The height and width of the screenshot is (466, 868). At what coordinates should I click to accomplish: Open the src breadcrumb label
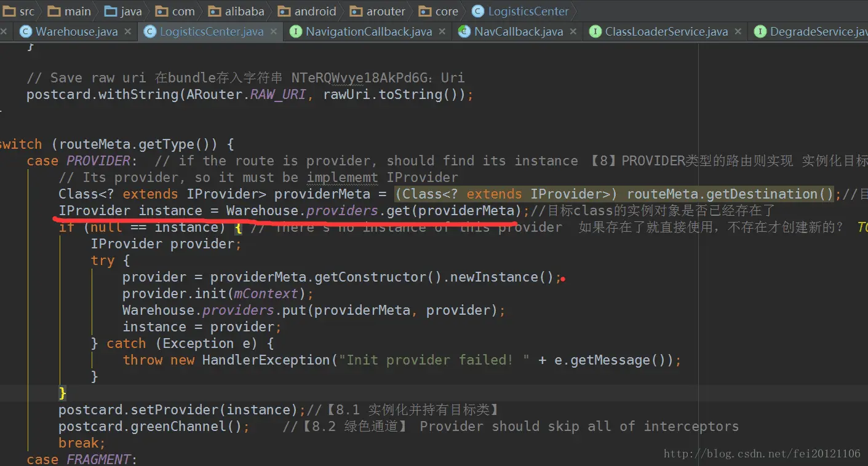[26, 11]
